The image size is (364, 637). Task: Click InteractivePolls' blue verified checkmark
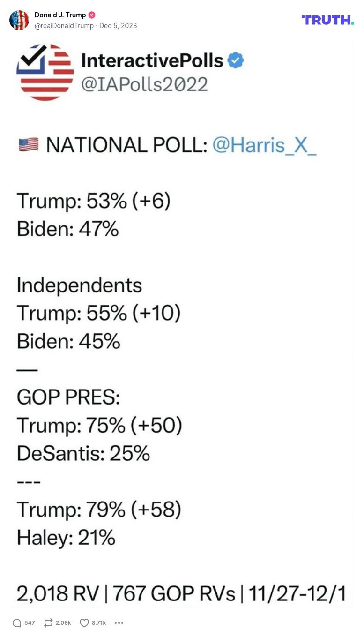pos(236,60)
